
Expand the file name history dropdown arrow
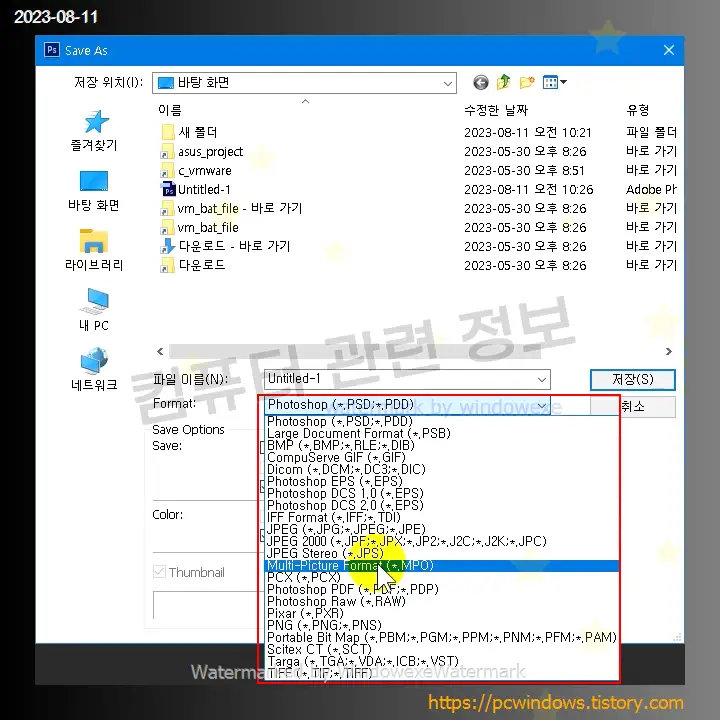pyautogui.click(x=542, y=379)
